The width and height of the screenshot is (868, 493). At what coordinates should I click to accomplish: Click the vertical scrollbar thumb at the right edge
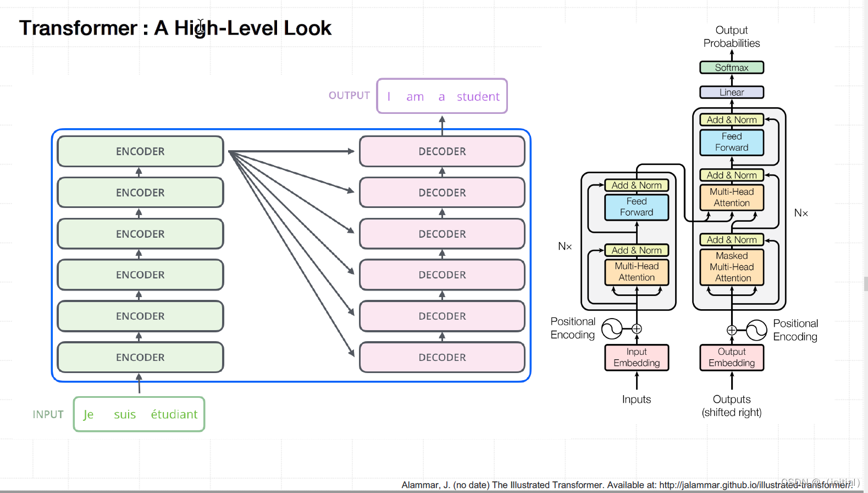click(x=866, y=284)
